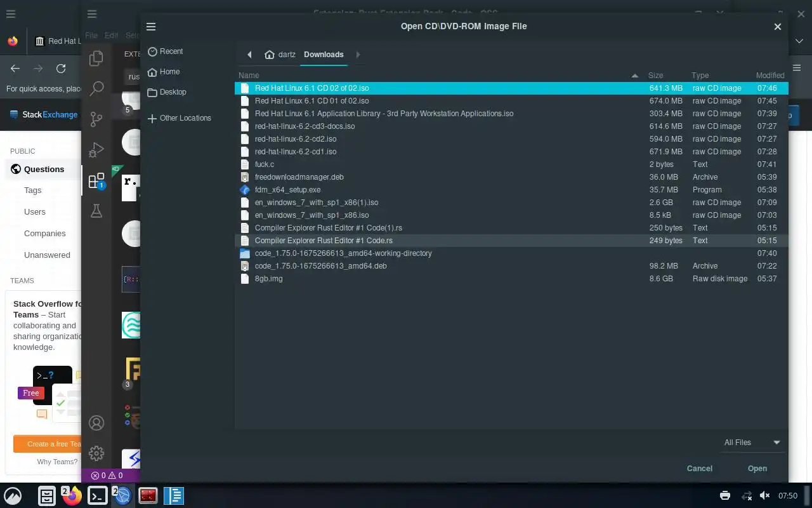Open VS Code Search view icon
The width and height of the screenshot is (812, 508).
(96, 88)
